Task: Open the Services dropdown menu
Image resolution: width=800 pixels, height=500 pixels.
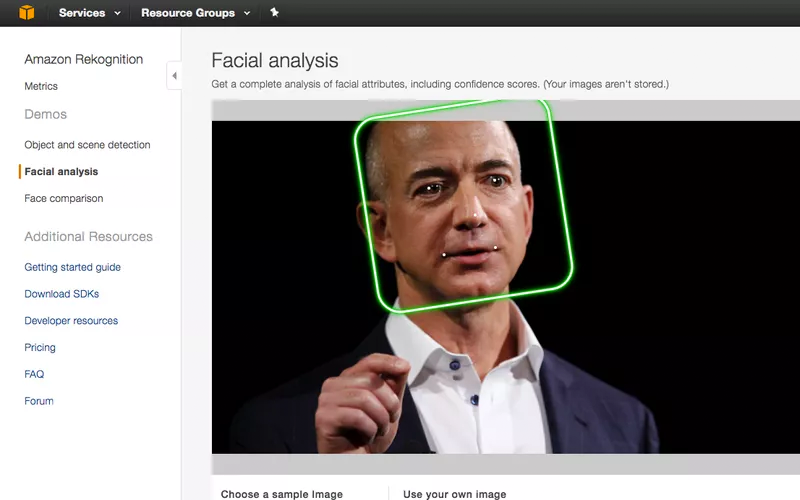Action: click(x=89, y=13)
